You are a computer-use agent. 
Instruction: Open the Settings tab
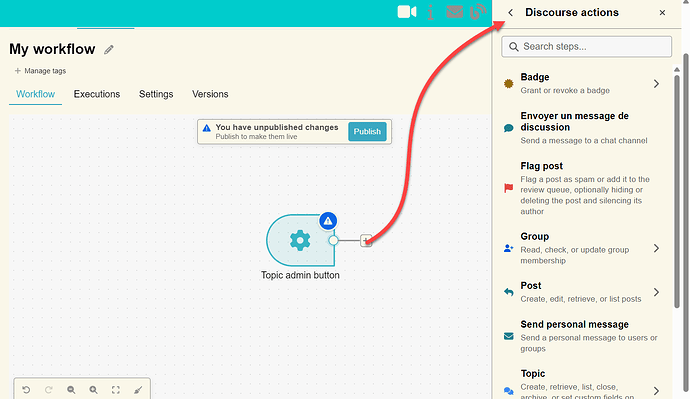(156, 94)
